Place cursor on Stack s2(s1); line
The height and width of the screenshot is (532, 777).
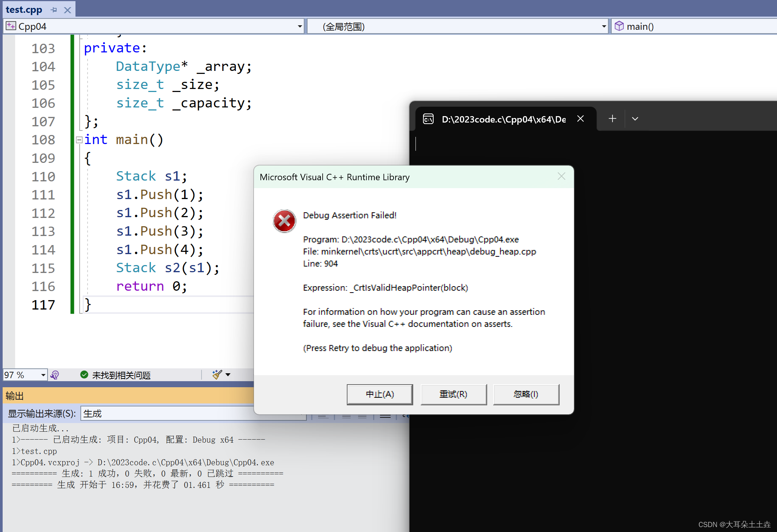(168, 268)
